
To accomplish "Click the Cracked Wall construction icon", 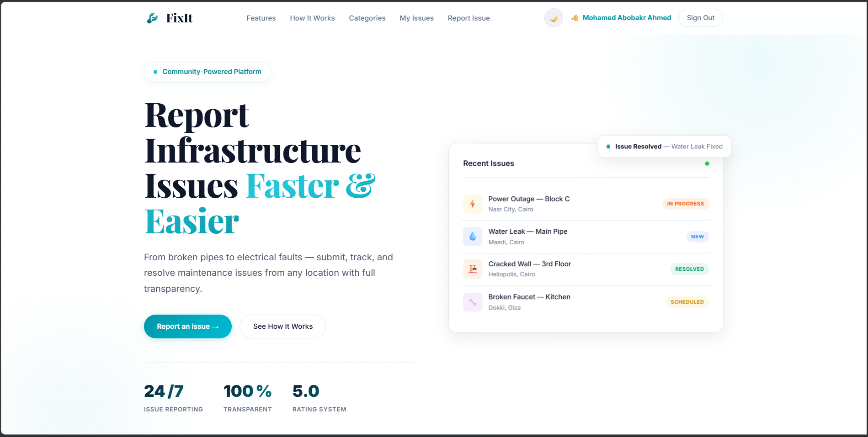I will pyautogui.click(x=473, y=269).
